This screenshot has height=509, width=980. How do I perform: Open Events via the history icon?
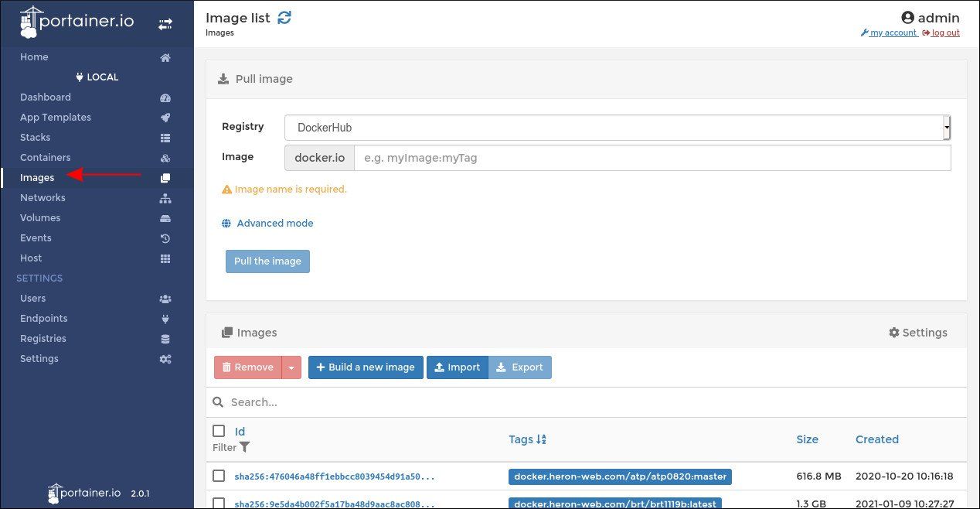165,238
